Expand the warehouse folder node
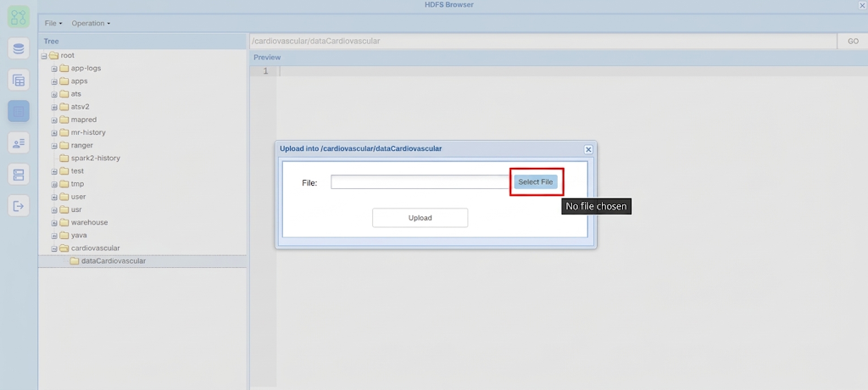Image resolution: width=868 pixels, height=390 pixels. 54,223
